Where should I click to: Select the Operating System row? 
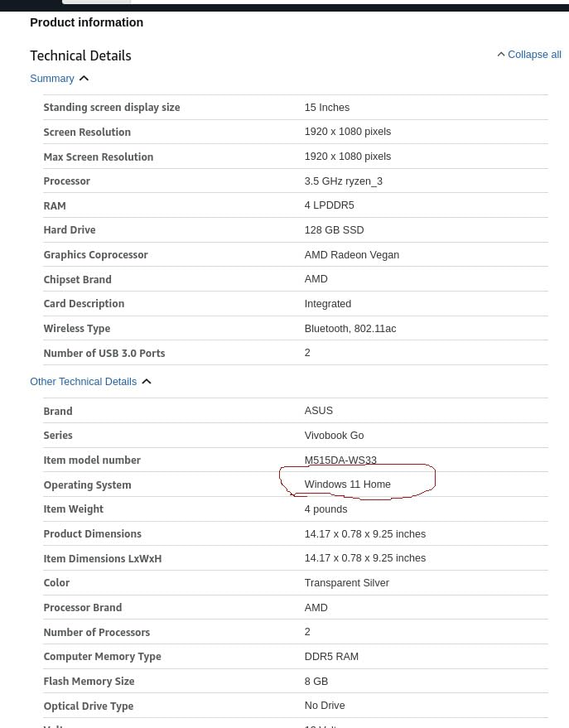[87, 485]
